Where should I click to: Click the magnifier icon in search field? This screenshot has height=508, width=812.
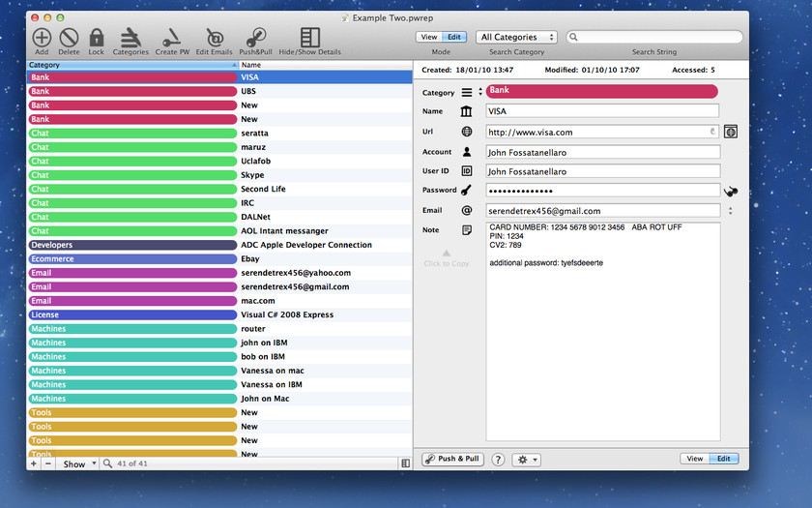pos(573,37)
